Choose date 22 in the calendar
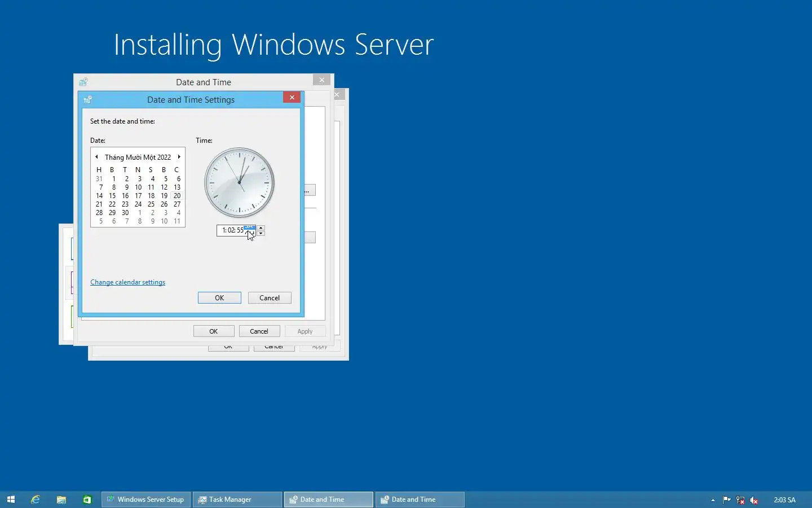 click(x=112, y=204)
